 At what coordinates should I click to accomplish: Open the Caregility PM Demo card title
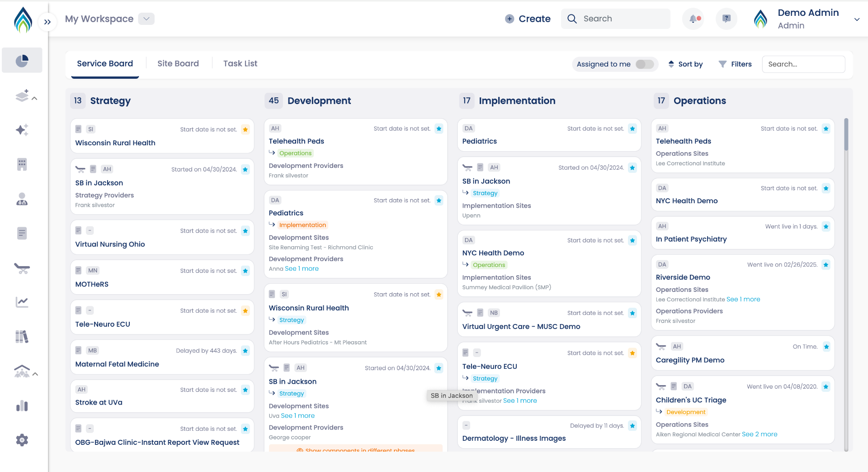pos(690,360)
